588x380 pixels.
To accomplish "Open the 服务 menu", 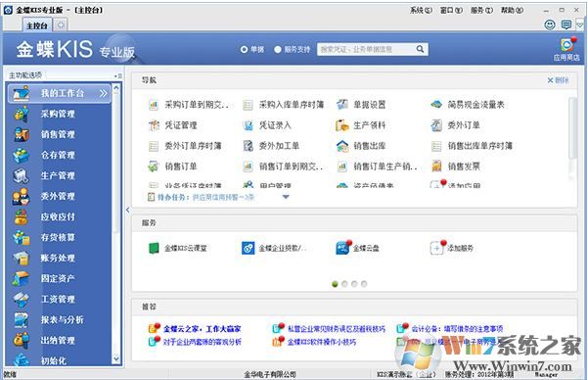I will (x=481, y=10).
